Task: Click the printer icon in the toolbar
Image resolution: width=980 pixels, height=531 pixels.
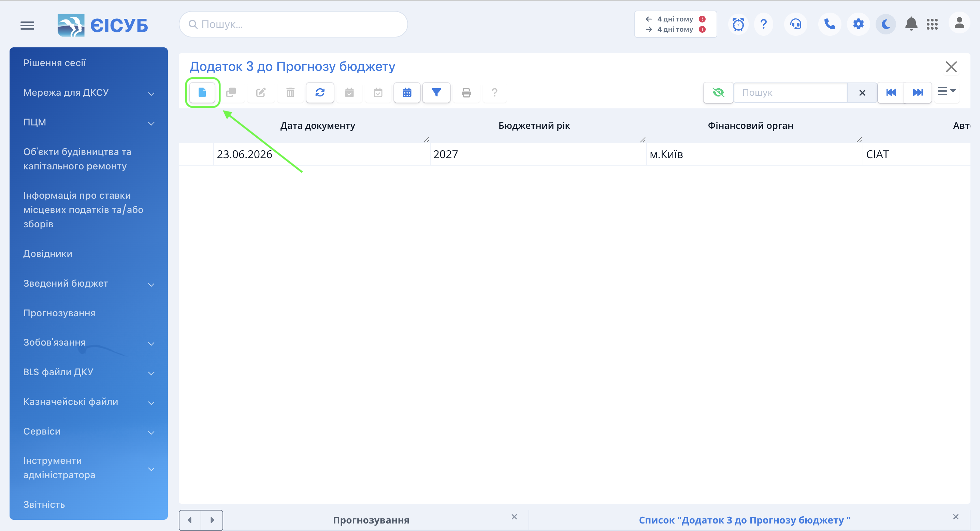Action: (466, 92)
